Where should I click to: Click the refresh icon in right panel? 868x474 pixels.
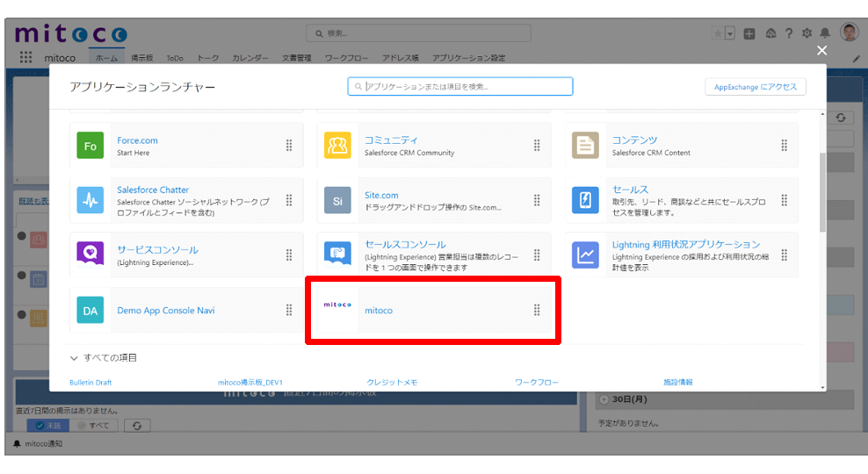841,118
